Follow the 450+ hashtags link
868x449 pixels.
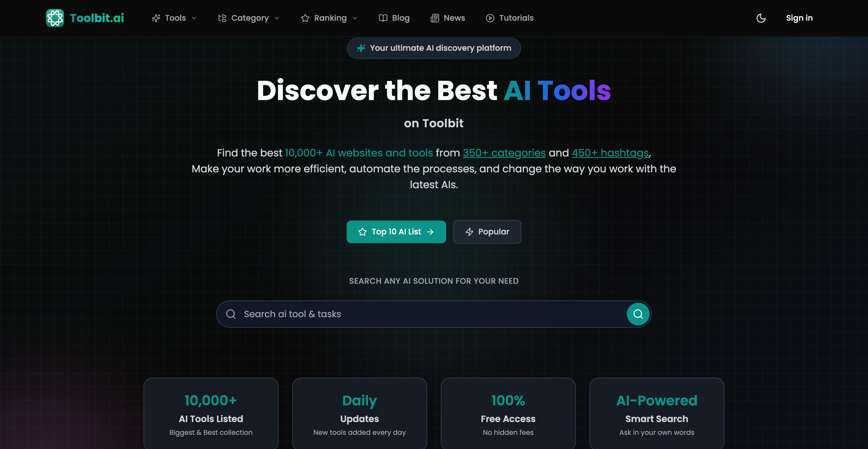point(610,153)
